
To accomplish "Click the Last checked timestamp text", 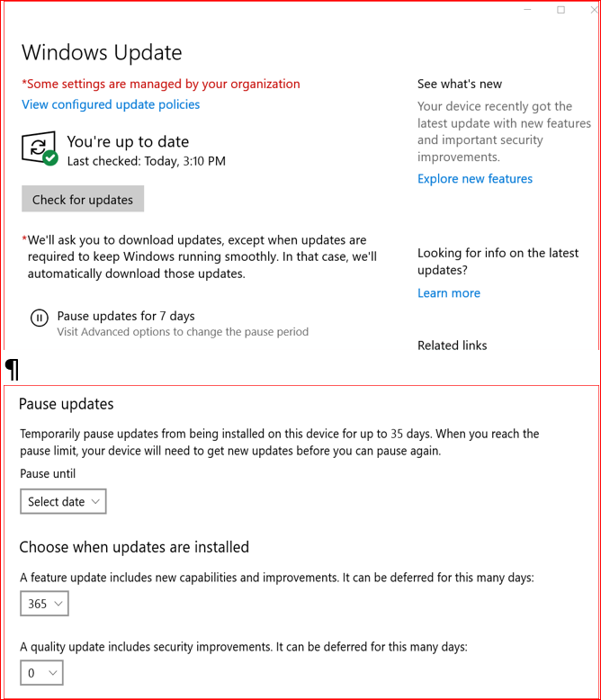I will [146, 161].
